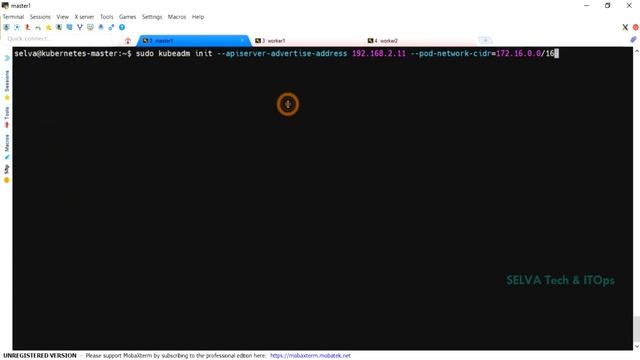The height and width of the screenshot is (360, 640).
Task: Click the Session toolbar icon
Action: [6, 27]
